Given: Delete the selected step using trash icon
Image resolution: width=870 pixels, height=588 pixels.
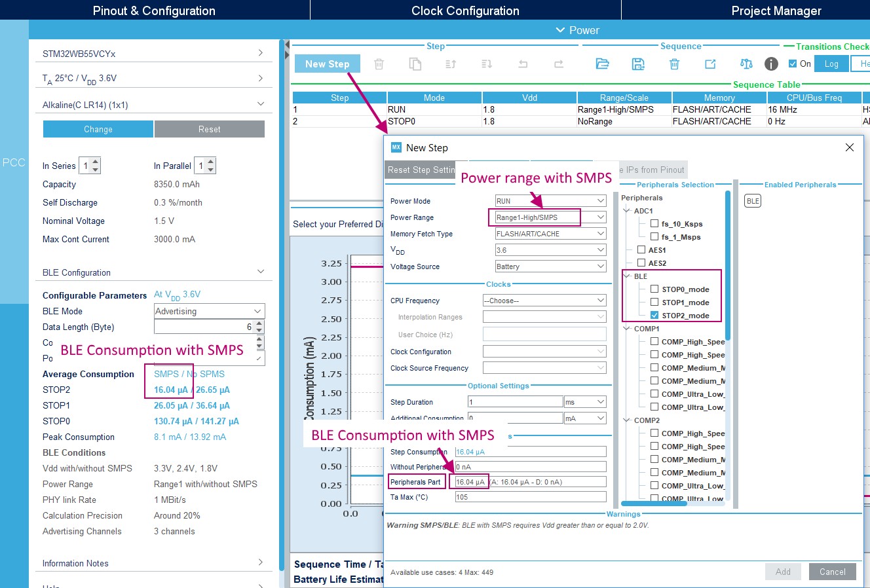Looking at the screenshot, I should [379, 64].
